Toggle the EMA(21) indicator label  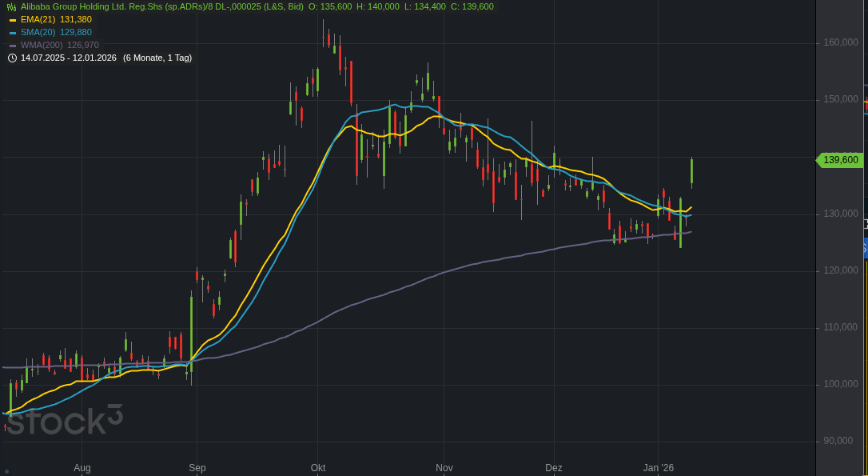pyautogui.click(x=38, y=19)
